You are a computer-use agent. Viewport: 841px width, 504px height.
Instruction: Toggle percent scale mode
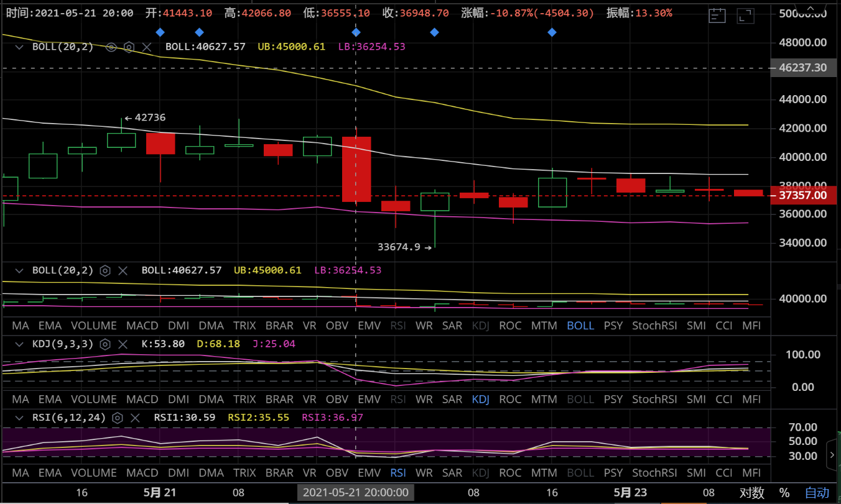pos(784,493)
